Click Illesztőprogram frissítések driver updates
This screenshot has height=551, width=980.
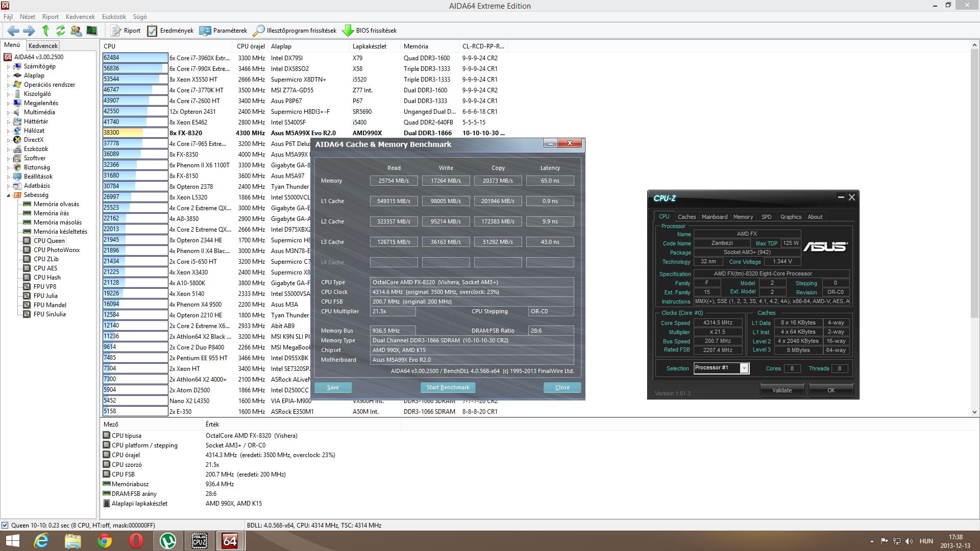(x=295, y=31)
